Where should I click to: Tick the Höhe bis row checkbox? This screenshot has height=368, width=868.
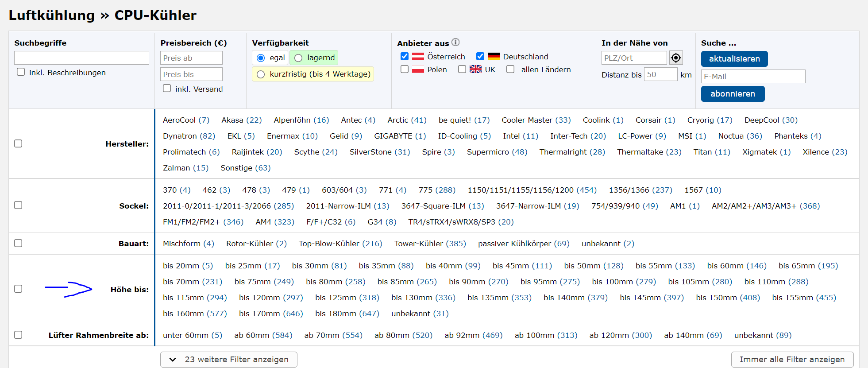(x=18, y=289)
